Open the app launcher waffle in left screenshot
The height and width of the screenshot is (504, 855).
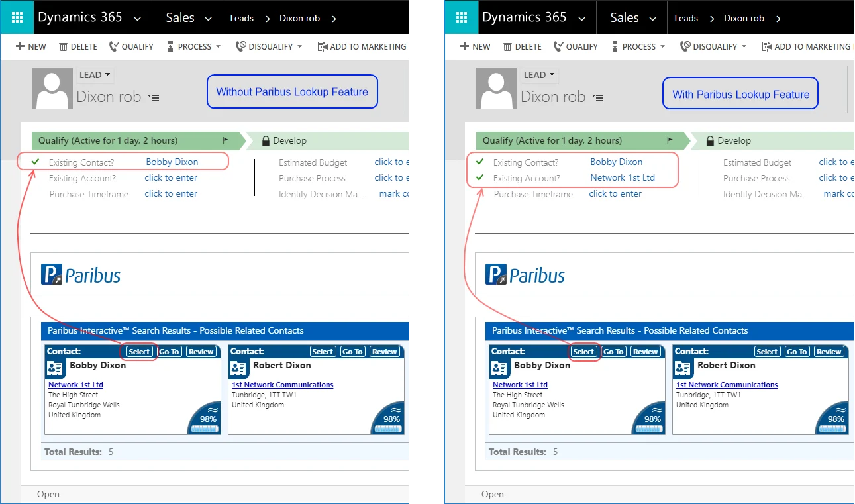click(17, 18)
